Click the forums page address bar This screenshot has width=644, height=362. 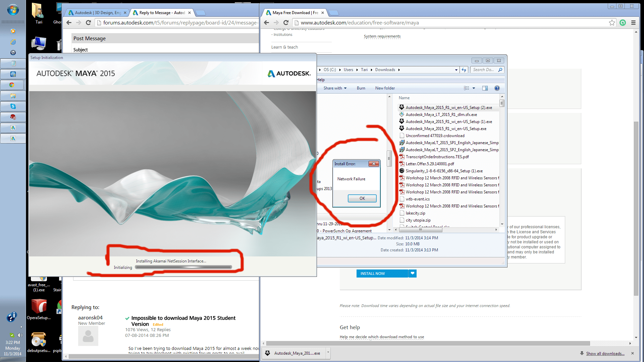[x=178, y=22]
